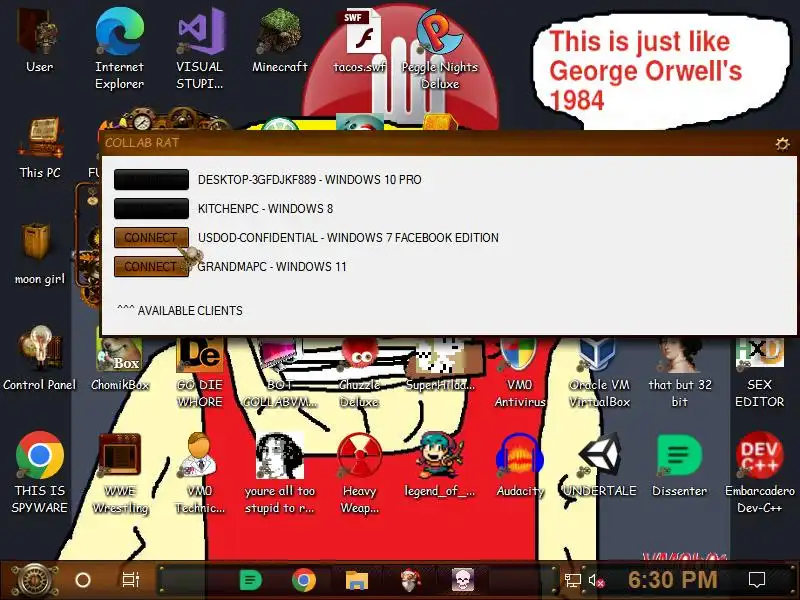The image size is (800, 600).
Task: Launch the Heavy Weap... game icon
Action: point(360,472)
